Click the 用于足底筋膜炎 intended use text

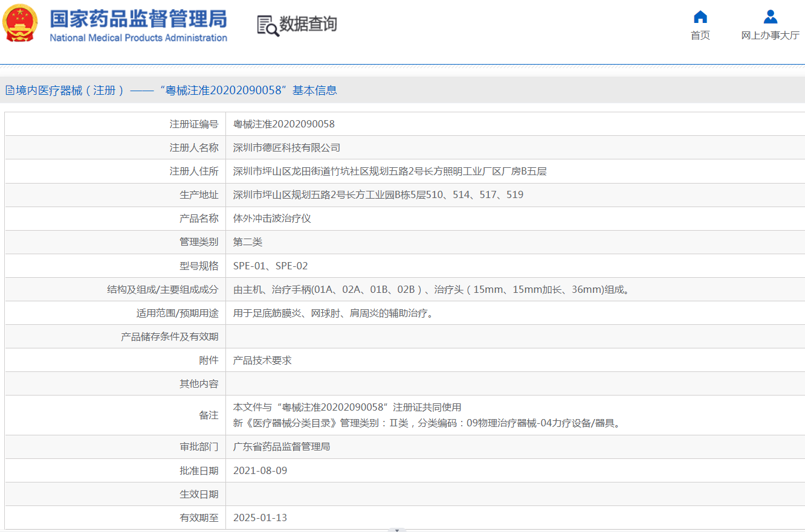pyautogui.click(x=334, y=313)
